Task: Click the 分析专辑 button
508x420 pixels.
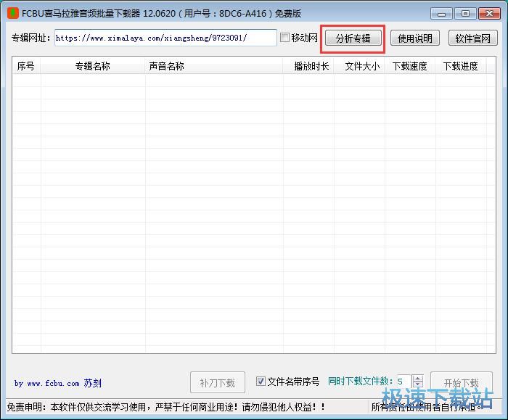Action: [x=353, y=38]
